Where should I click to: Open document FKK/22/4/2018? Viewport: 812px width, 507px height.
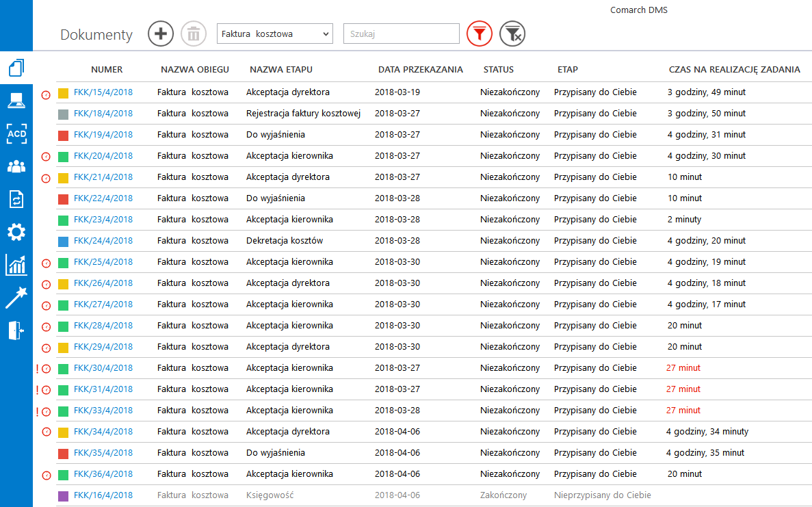[x=103, y=198]
